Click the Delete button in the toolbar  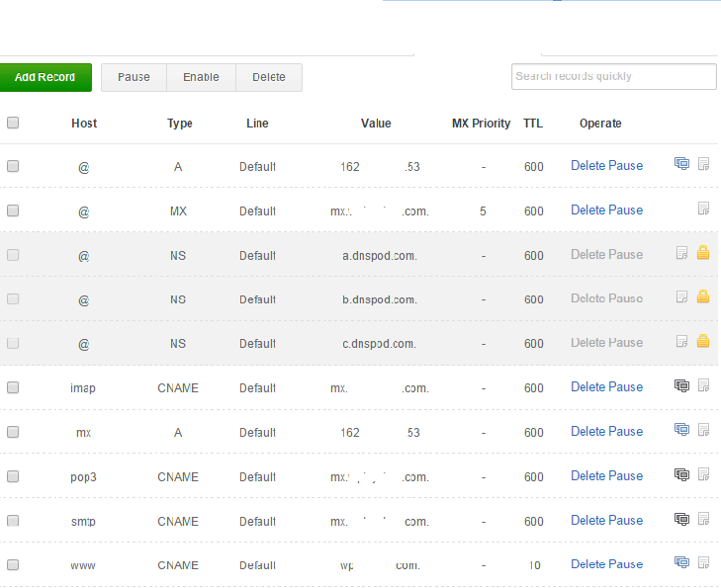click(268, 77)
